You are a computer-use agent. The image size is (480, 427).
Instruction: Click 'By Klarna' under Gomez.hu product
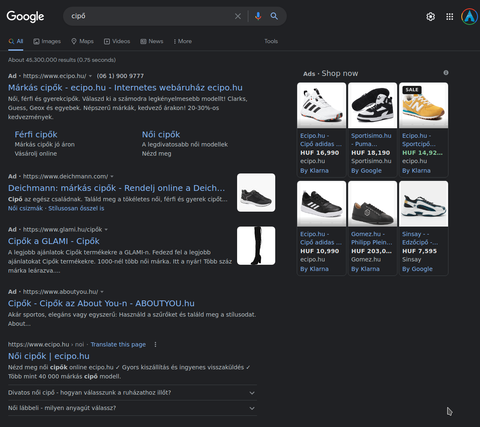[x=365, y=269]
